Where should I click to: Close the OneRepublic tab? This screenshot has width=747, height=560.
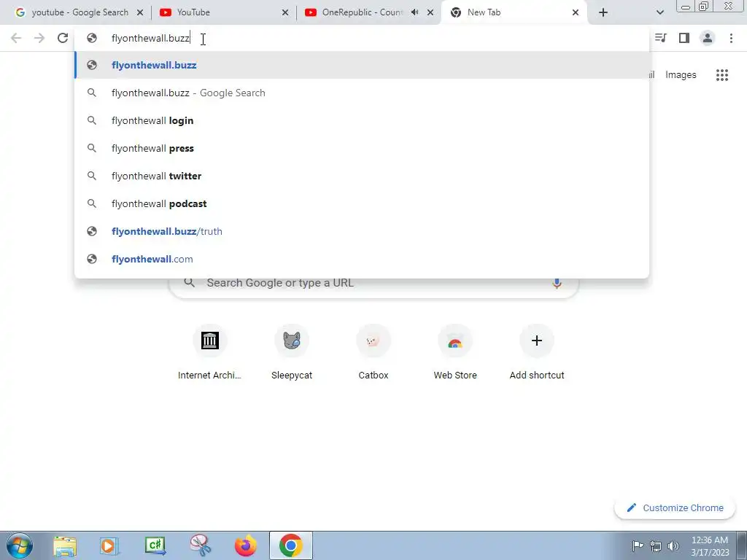(430, 12)
